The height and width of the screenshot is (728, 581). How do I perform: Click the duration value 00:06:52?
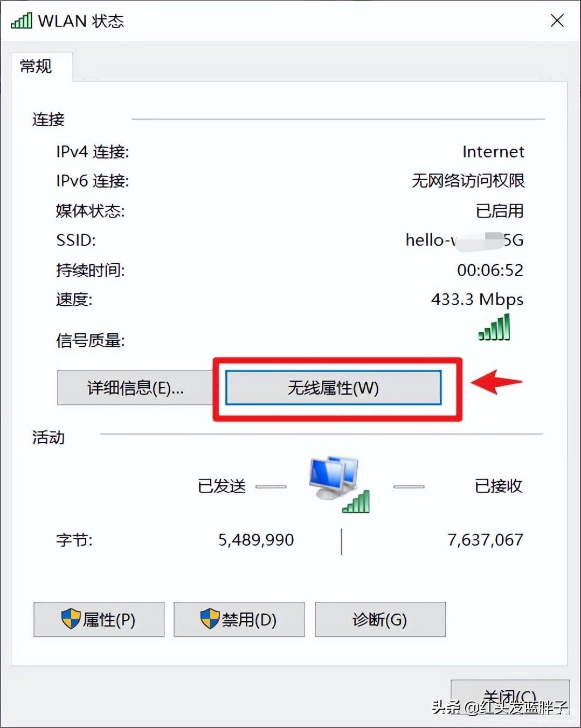click(x=490, y=270)
